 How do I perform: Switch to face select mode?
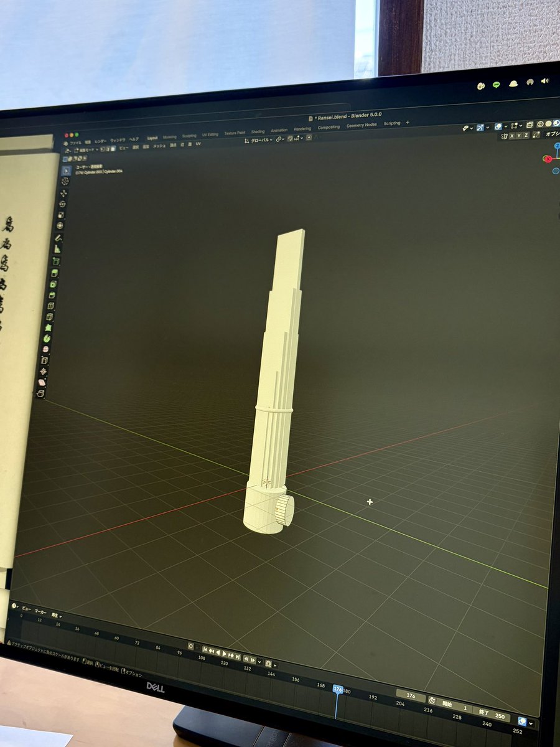coord(113,149)
